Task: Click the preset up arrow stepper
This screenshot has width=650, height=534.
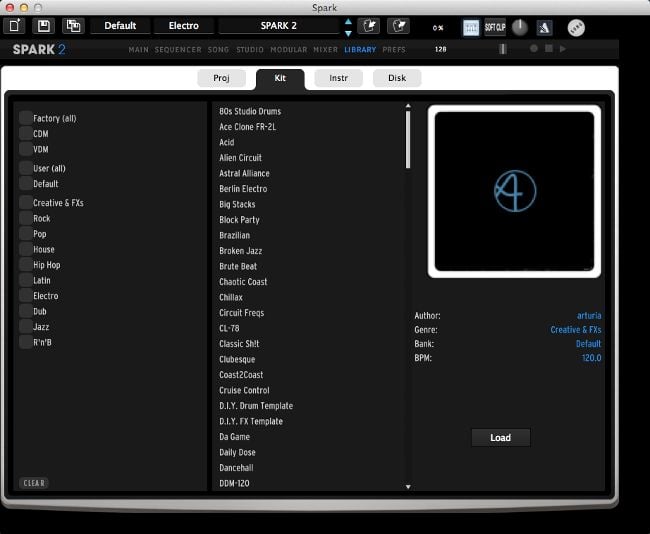Action: 347,21
